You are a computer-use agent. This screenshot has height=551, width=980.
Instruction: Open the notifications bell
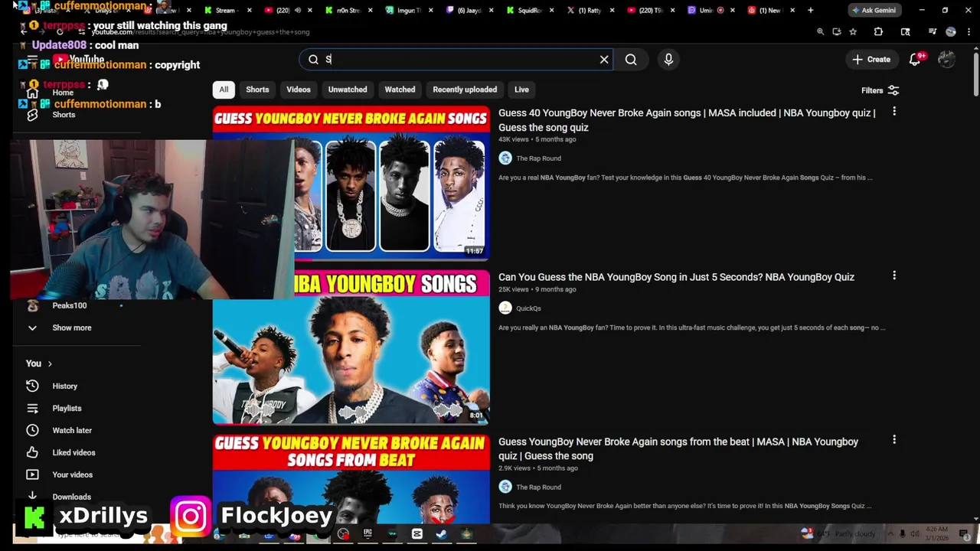915,60
